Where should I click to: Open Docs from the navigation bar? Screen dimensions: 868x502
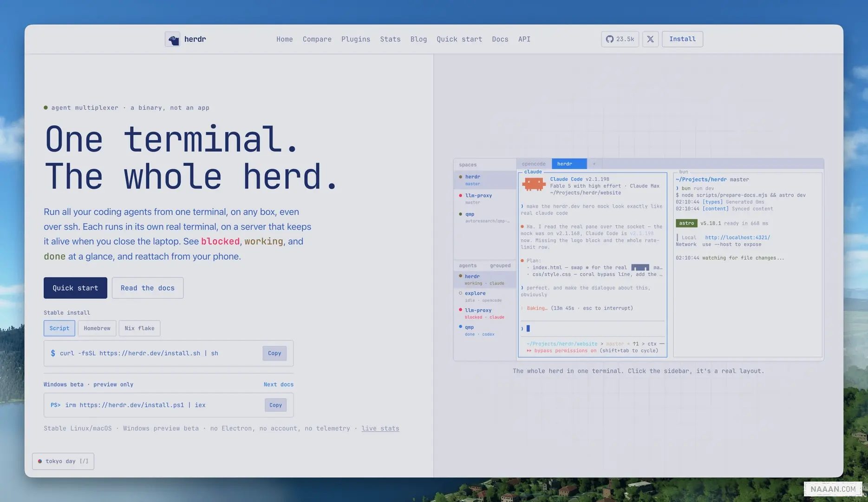point(500,39)
